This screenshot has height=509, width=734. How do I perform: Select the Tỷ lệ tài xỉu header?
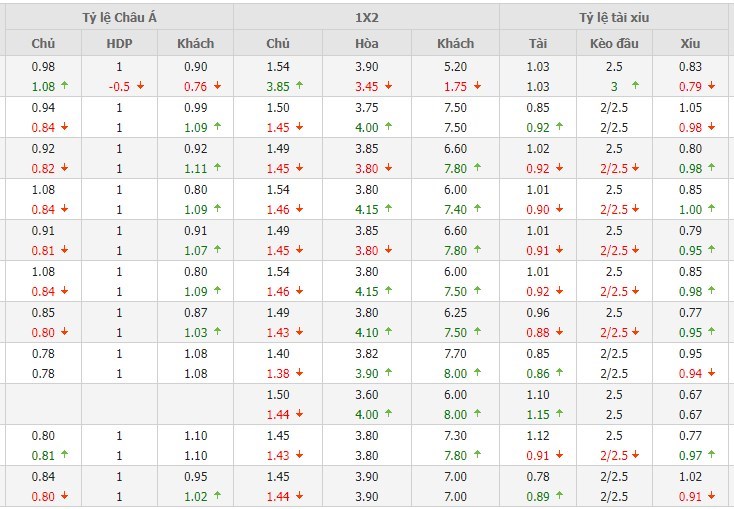coord(616,18)
